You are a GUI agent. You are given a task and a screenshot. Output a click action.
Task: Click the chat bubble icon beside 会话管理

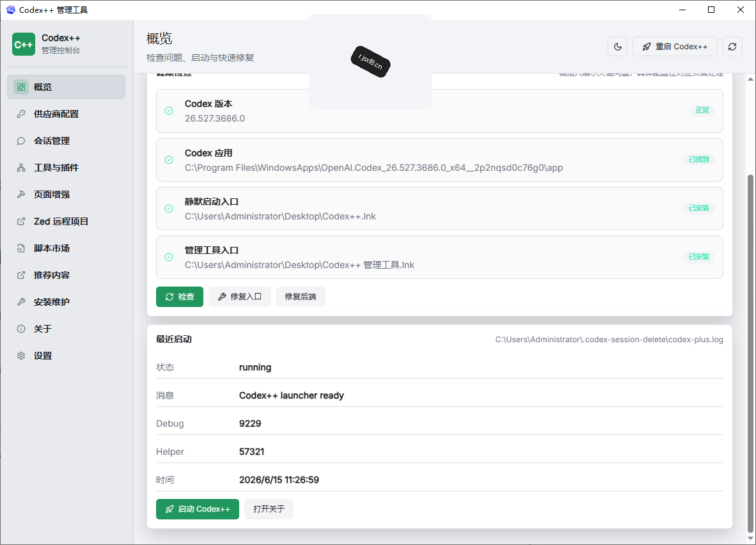point(20,141)
